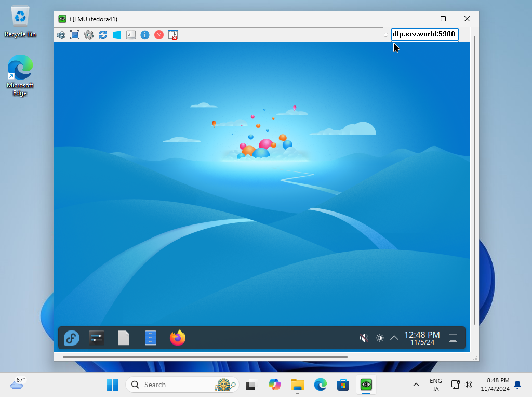Open Edge browser from taskbar
The image size is (532, 397).
pyautogui.click(x=320, y=385)
